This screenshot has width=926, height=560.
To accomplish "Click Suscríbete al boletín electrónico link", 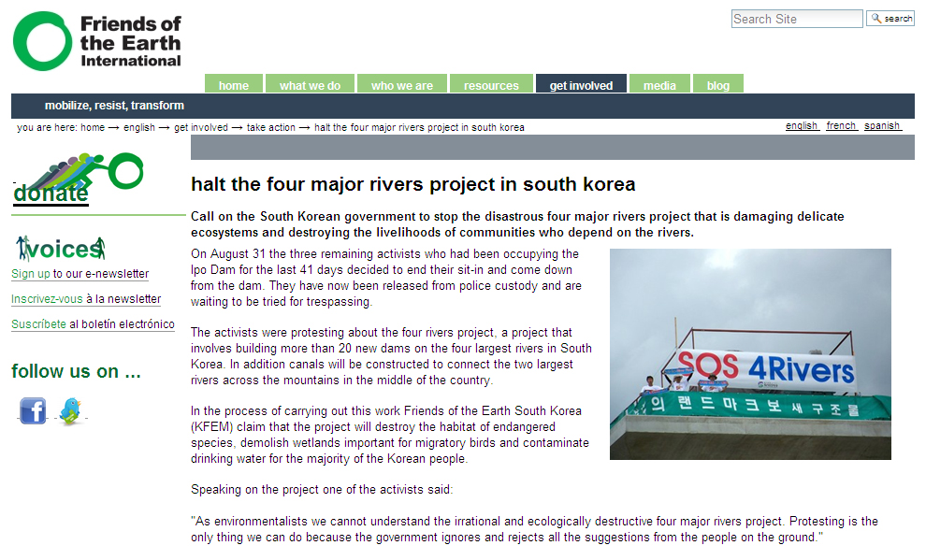I will coord(93,324).
